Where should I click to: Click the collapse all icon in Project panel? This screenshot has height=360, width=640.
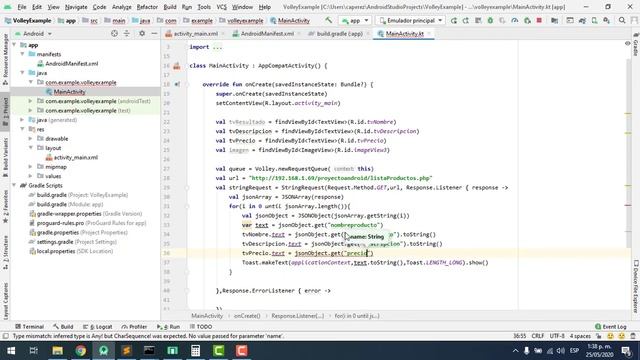click(x=127, y=33)
